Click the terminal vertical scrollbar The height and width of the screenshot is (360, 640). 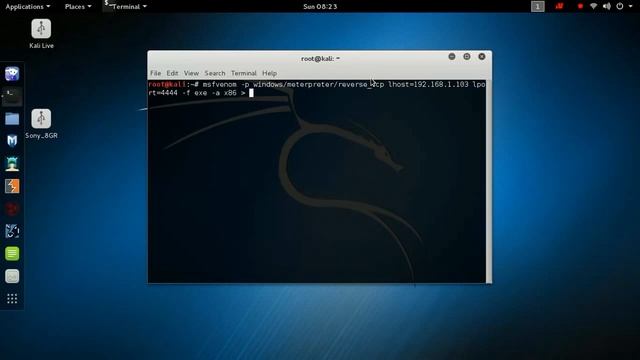coord(489,181)
